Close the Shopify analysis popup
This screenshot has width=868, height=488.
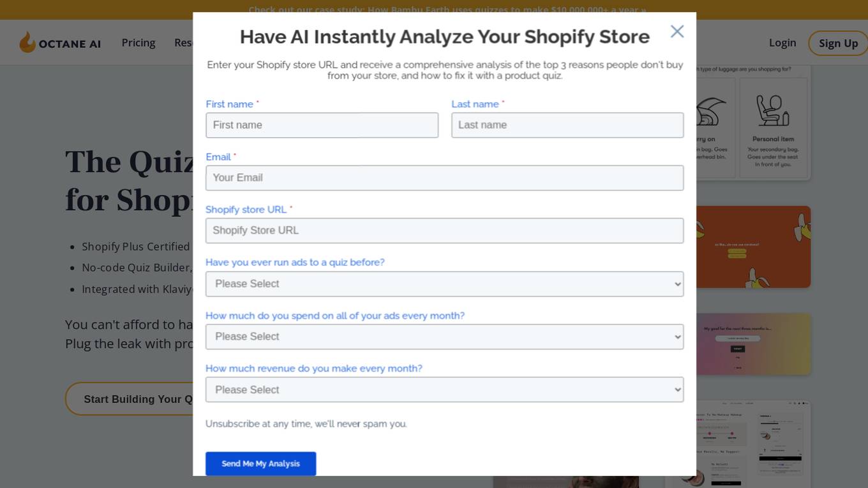coord(677,31)
